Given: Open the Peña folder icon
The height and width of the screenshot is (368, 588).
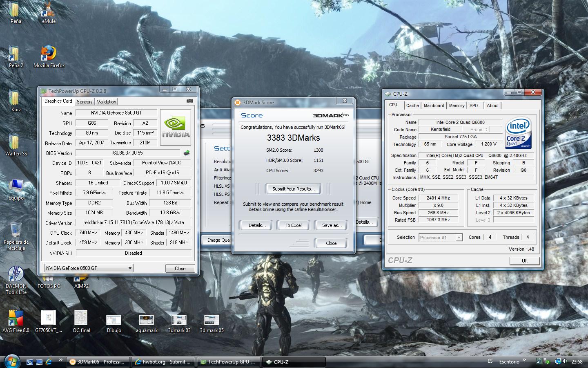Looking at the screenshot, I should (15, 12).
